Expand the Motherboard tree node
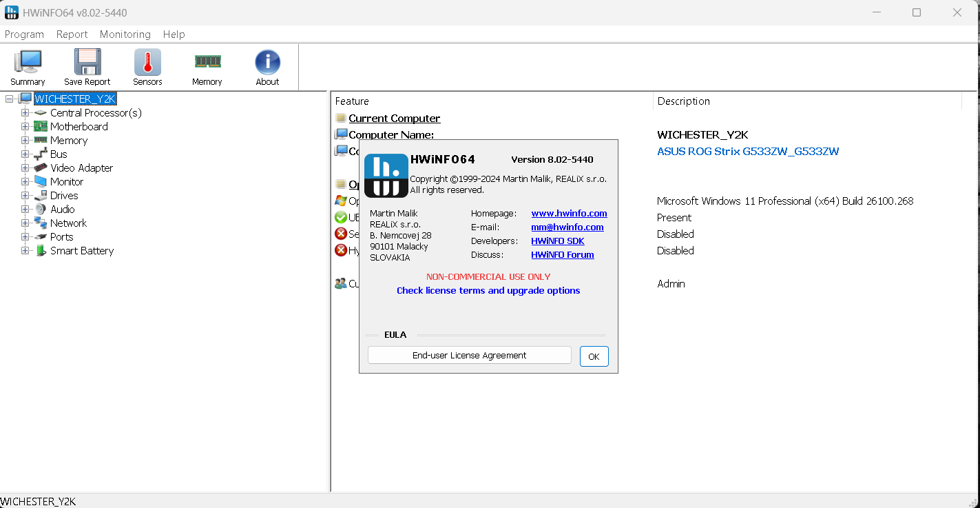The width and height of the screenshot is (980, 508). pos(25,127)
